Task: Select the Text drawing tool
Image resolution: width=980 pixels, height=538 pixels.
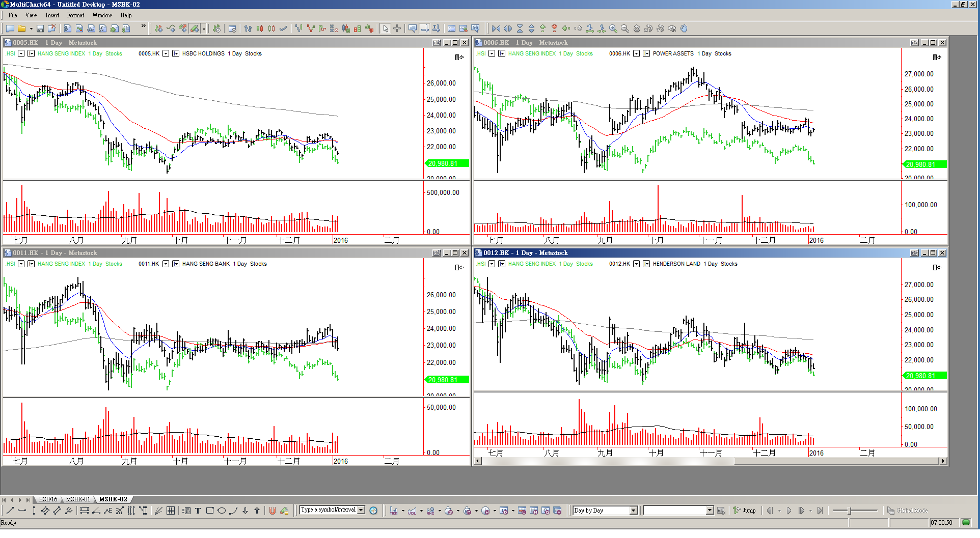Action: point(198,511)
